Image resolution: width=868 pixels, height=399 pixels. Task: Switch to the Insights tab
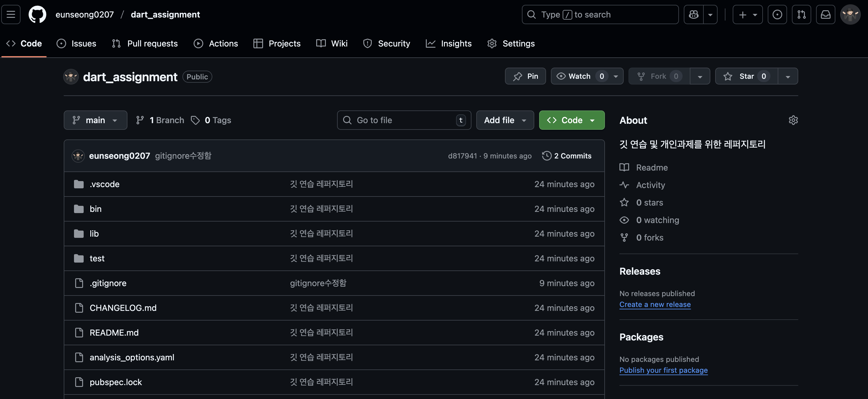448,43
